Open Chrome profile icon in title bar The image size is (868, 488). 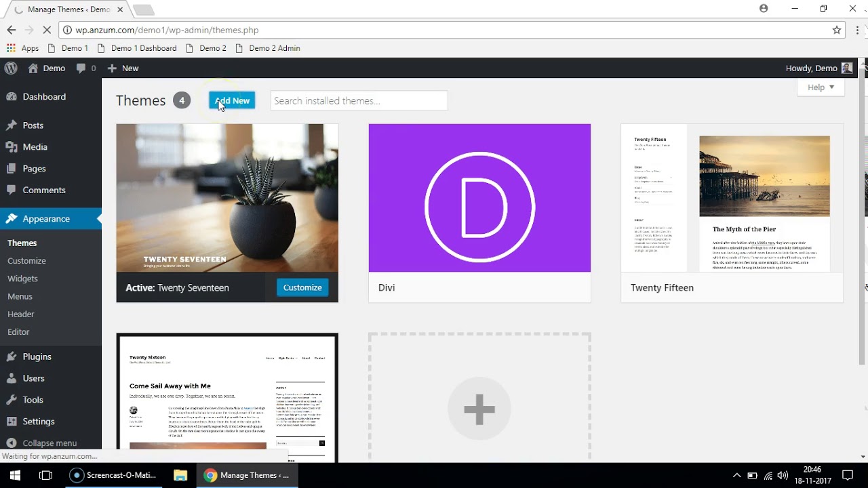point(764,9)
